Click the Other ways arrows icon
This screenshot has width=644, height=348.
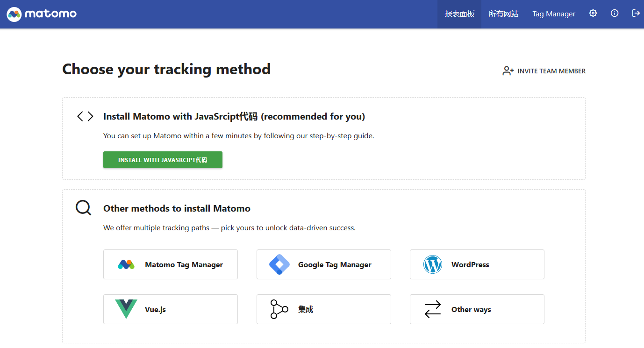(x=433, y=309)
